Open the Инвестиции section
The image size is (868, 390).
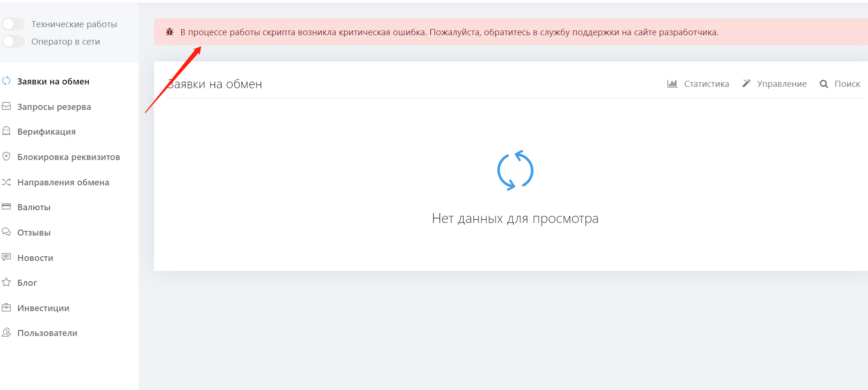[43, 308]
